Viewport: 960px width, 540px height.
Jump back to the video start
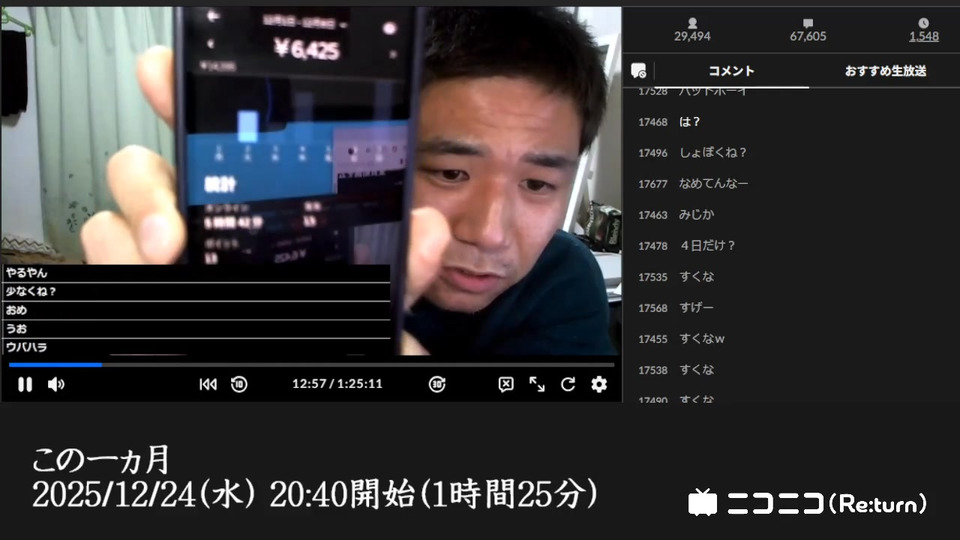tap(208, 384)
